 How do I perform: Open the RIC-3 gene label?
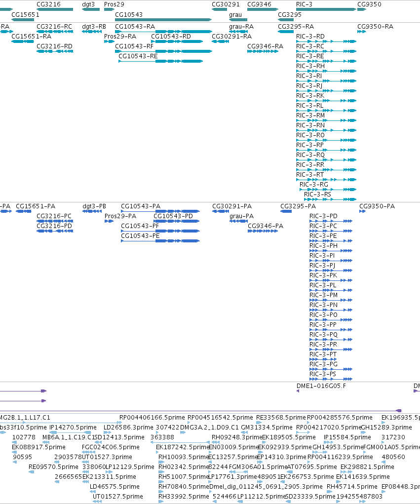304,4
